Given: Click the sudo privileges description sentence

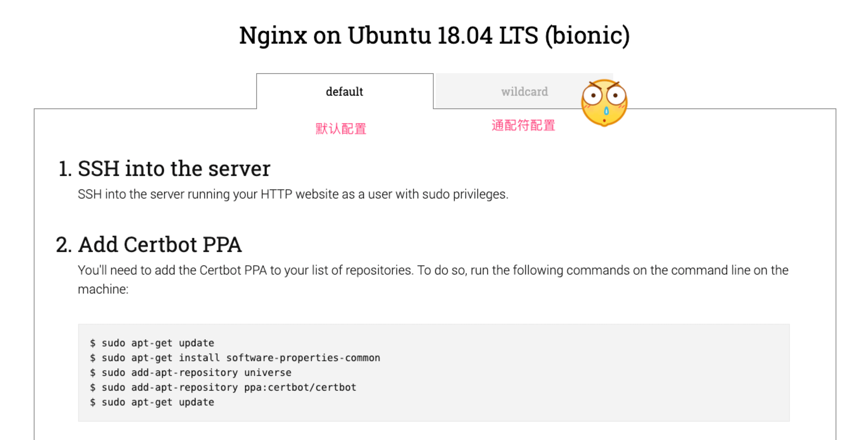Looking at the screenshot, I should [x=293, y=194].
